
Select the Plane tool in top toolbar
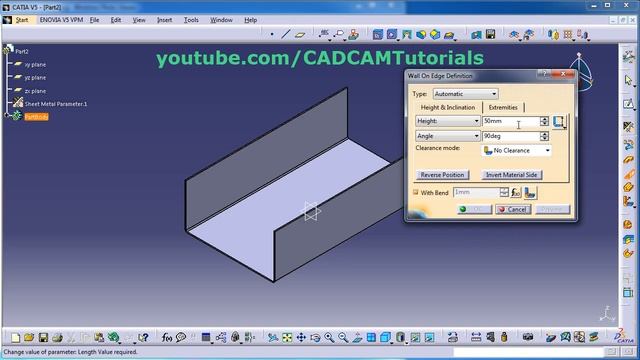pos(300,35)
